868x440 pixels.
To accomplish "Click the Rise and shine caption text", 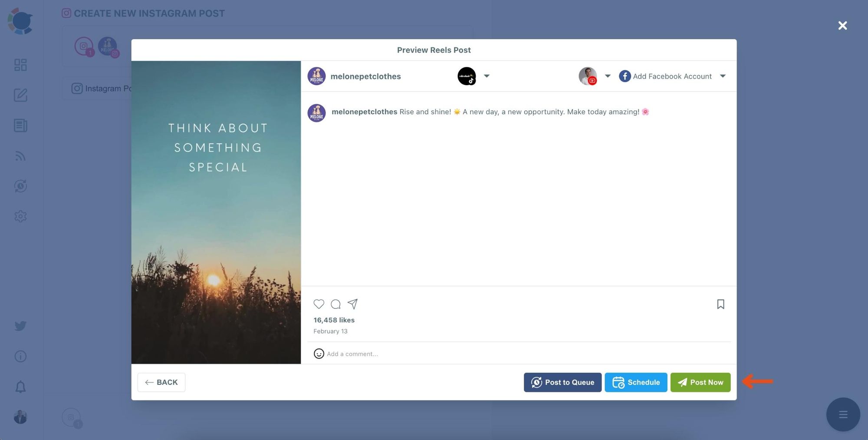I will (524, 112).
